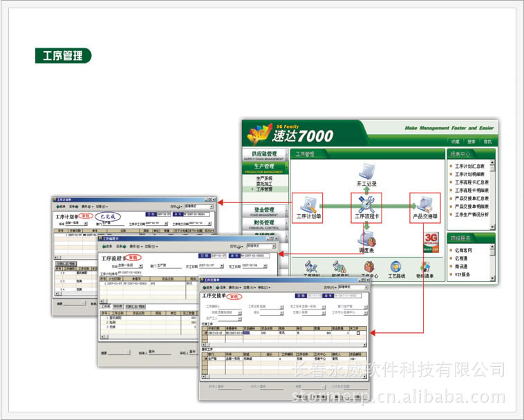
Task: Select 资金管理 in the left sidebar
Action: [x=264, y=211]
